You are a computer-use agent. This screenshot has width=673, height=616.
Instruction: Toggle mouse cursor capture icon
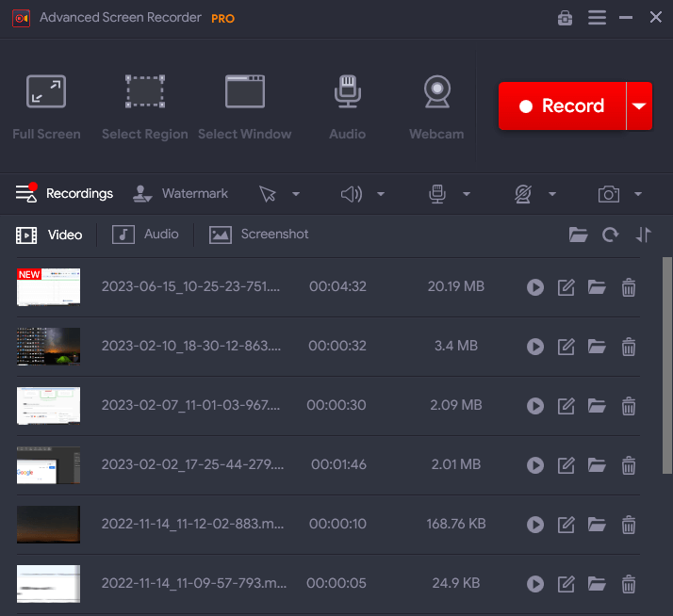tap(268, 194)
